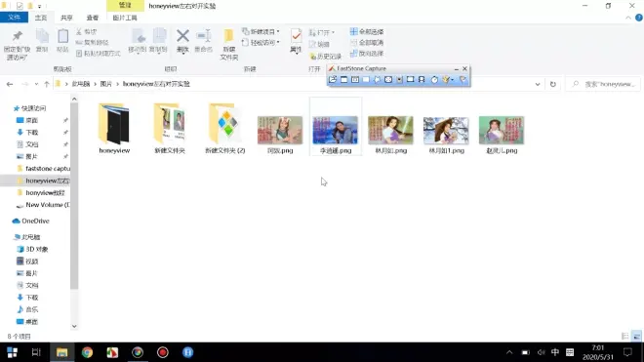Open Properties from the ribbon
Image resolution: width=644 pixels, height=362 pixels.
pyautogui.click(x=296, y=41)
